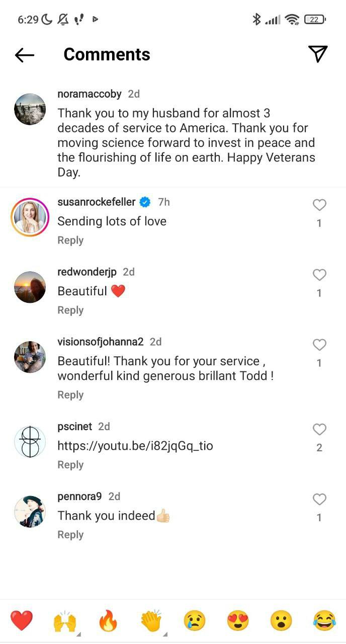Tap the back arrow icon

point(24,55)
